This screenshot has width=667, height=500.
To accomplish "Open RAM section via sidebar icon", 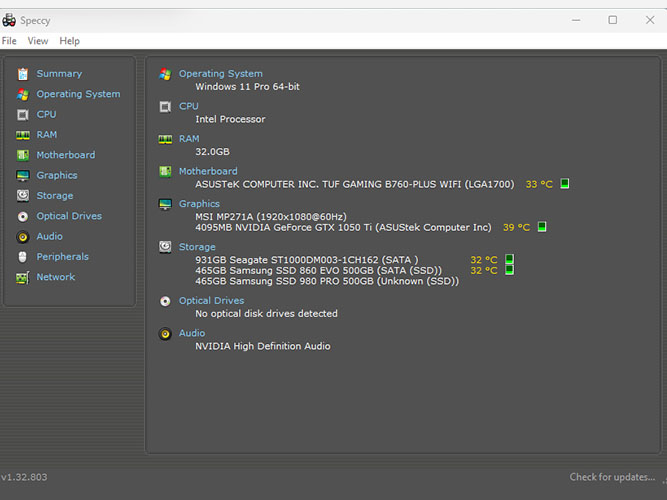I will pyautogui.click(x=22, y=135).
